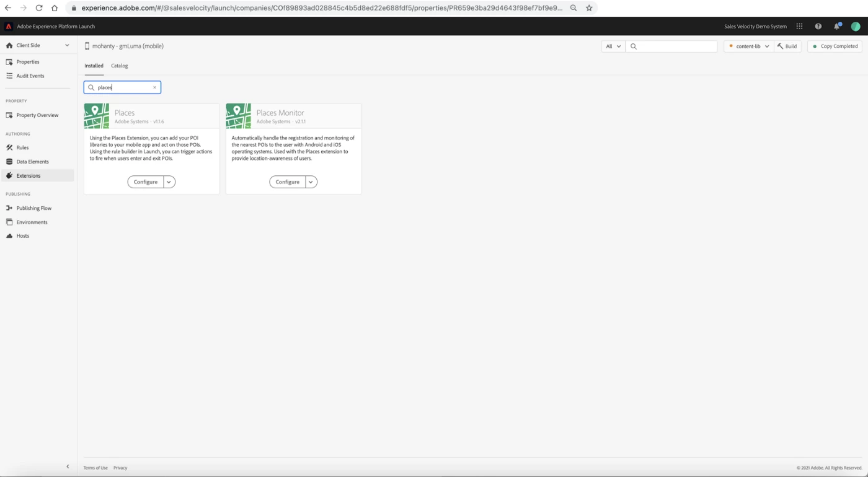The height and width of the screenshot is (477, 868).
Task: Click the Places extension map icon
Action: point(97,116)
